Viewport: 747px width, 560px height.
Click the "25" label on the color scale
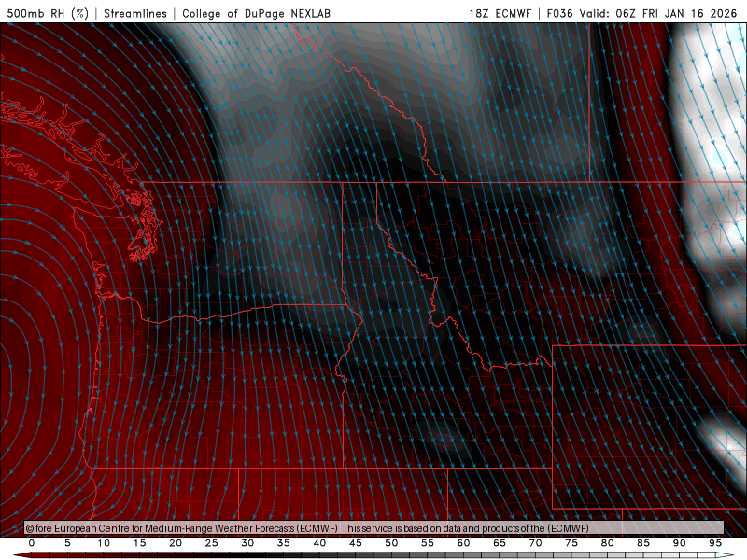(212, 543)
